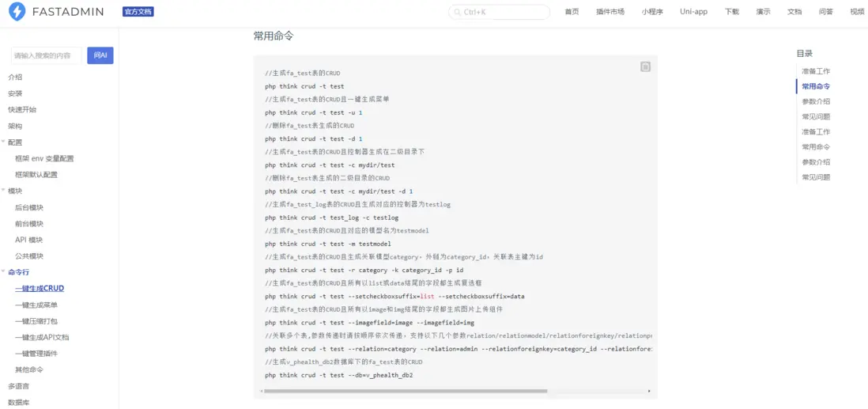Collapse the 模块 section arrow
868x409 pixels.
(3, 191)
